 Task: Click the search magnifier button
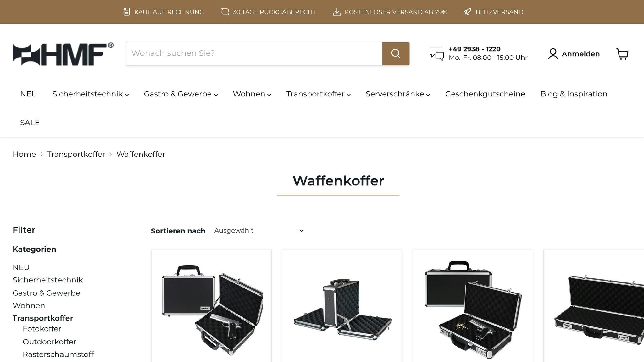(396, 54)
